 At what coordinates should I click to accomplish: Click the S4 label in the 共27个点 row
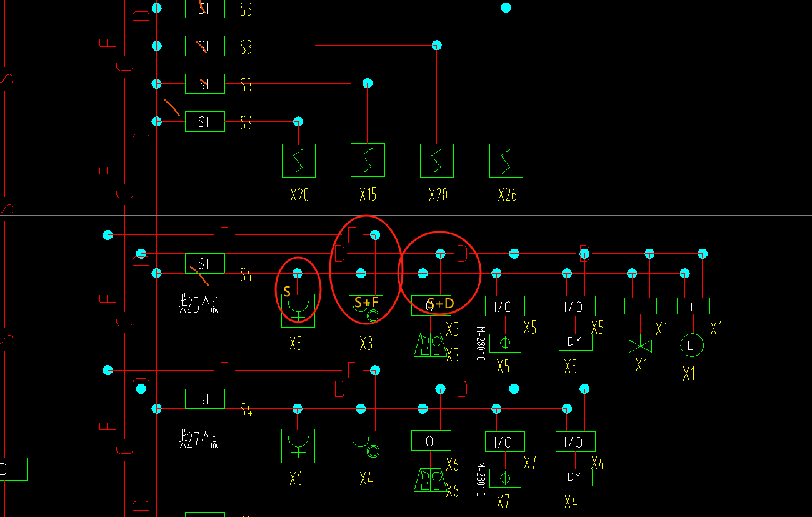point(246,410)
